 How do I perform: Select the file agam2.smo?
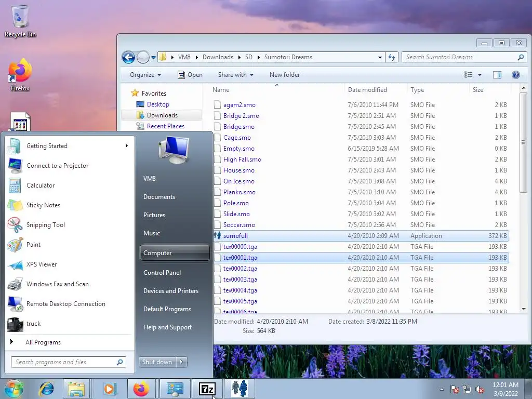[239, 105]
